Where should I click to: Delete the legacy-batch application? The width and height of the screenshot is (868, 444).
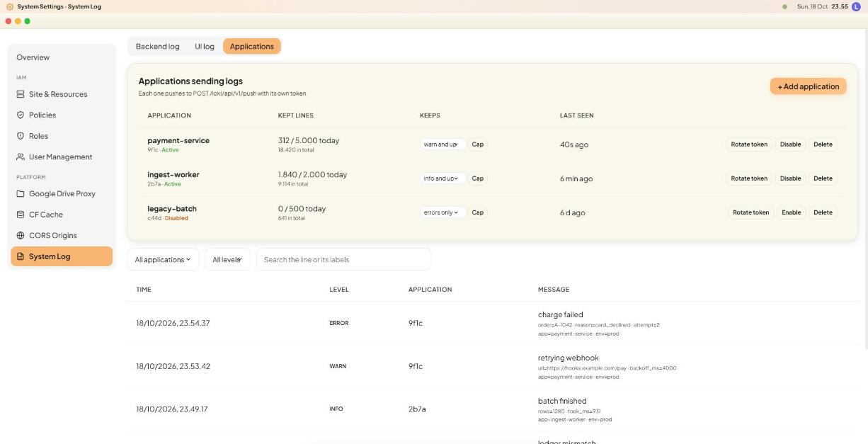click(823, 212)
